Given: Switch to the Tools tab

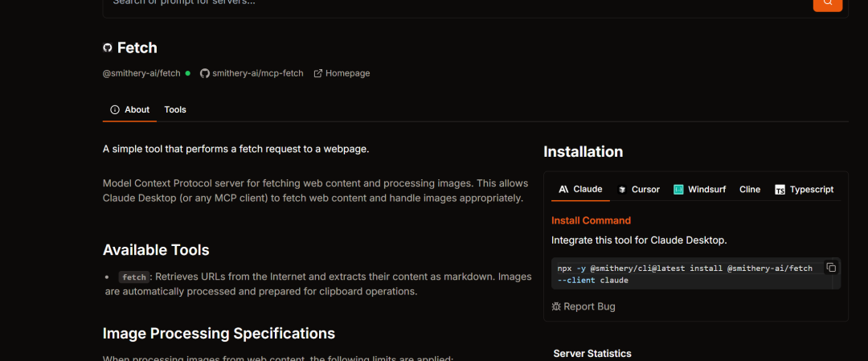Looking at the screenshot, I should pyautogui.click(x=175, y=109).
